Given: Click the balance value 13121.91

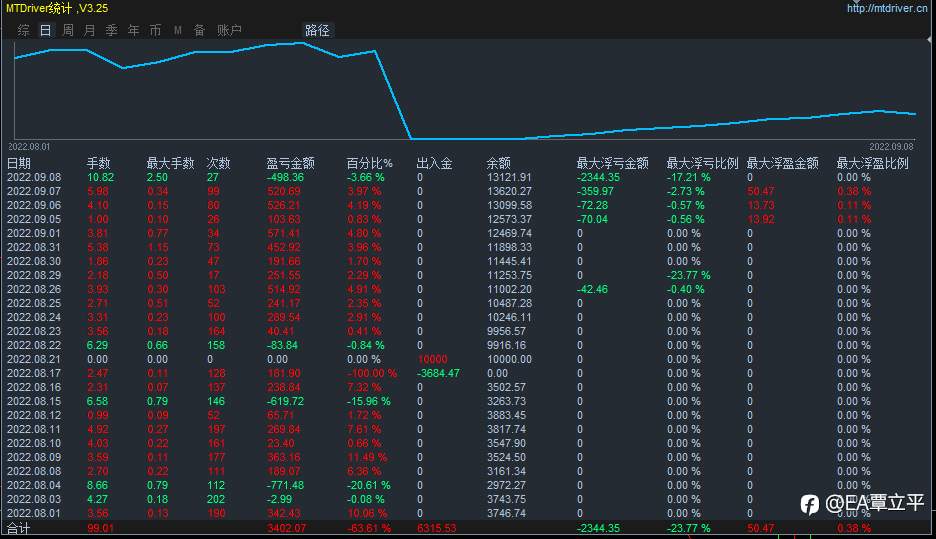Looking at the screenshot, I should tap(509, 177).
